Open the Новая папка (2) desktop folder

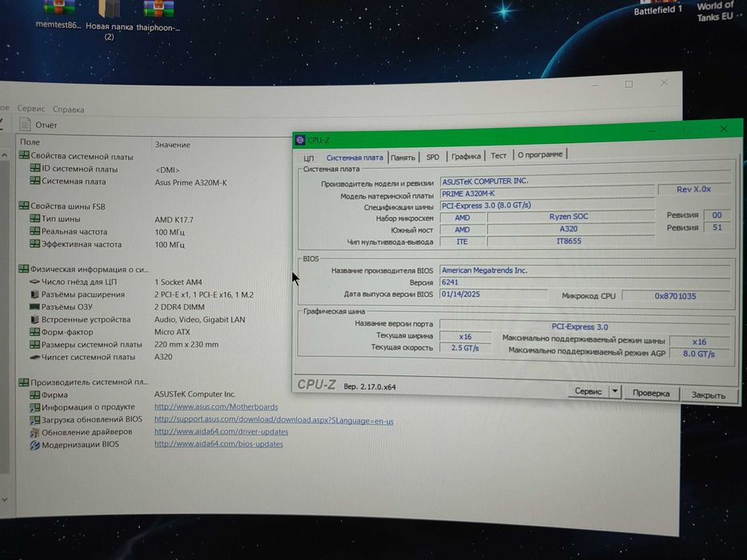click(110, 19)
